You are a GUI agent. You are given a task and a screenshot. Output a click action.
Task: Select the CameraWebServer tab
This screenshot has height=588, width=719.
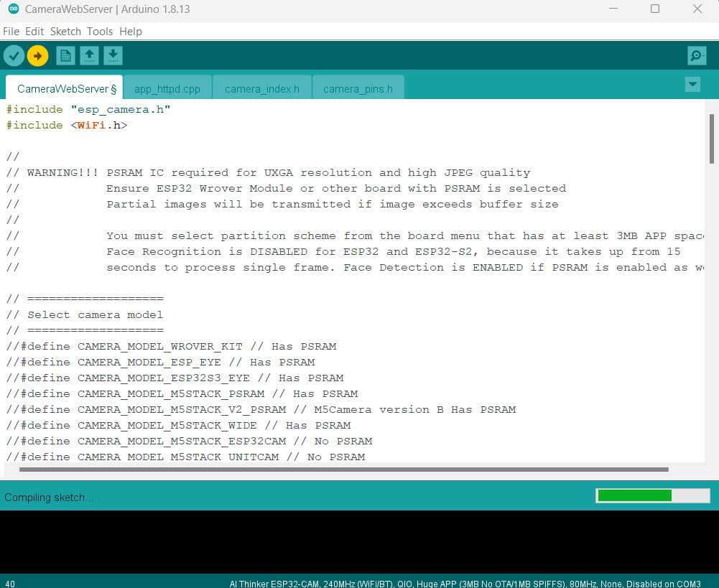(x=66, y=89)
